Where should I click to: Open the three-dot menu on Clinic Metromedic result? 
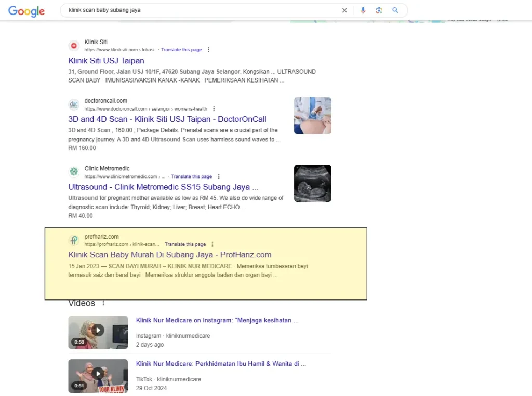218,176
